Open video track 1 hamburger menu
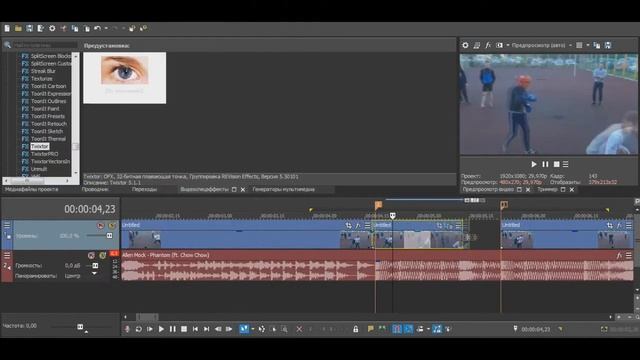 [x=7, y=225]
